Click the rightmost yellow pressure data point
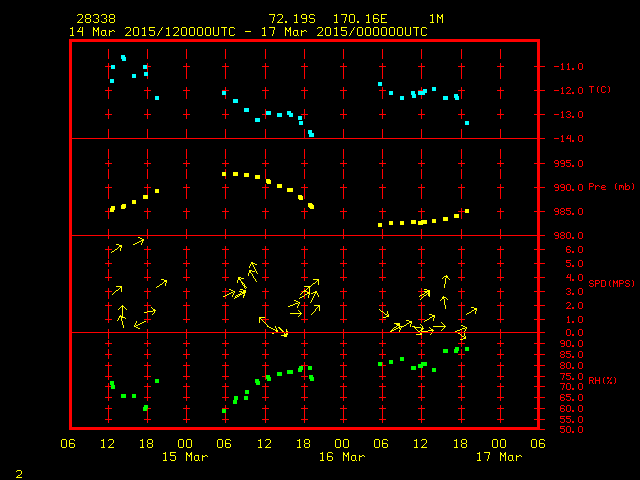 click(x=467, y=211)
